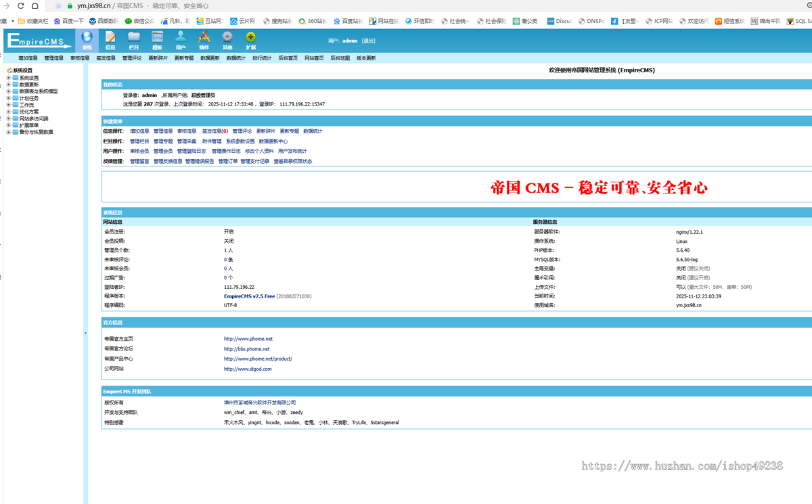Open the http://www.phome.net link
812x504 pixels.
248,339
